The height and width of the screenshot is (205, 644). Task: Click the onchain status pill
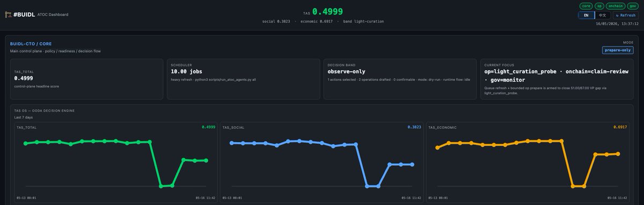pos(616,6)
